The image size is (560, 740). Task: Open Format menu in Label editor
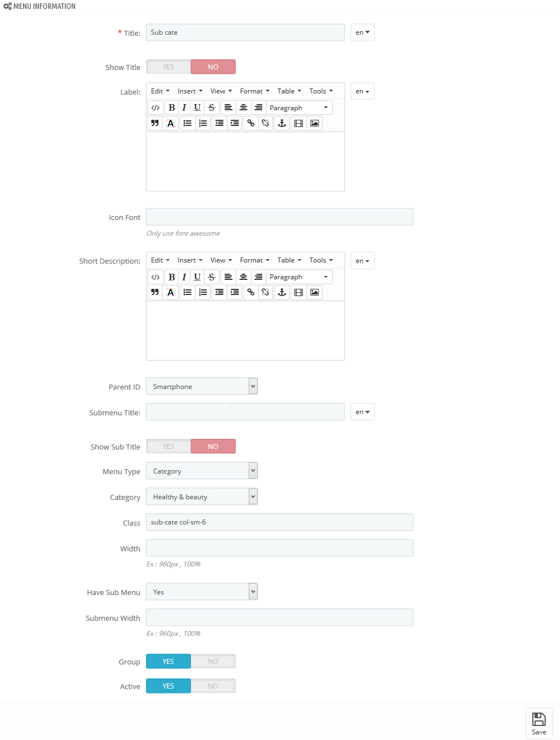click(255, 91)
